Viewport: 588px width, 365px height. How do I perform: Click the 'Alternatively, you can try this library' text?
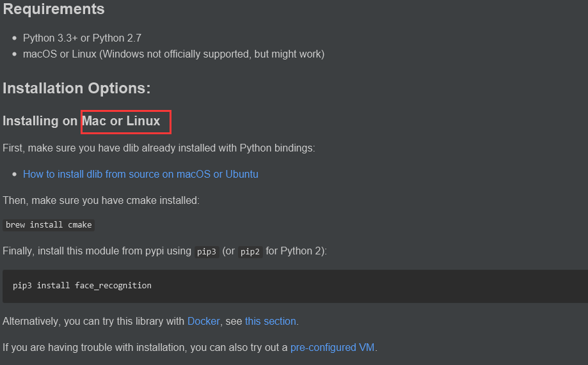click(93, 321)
